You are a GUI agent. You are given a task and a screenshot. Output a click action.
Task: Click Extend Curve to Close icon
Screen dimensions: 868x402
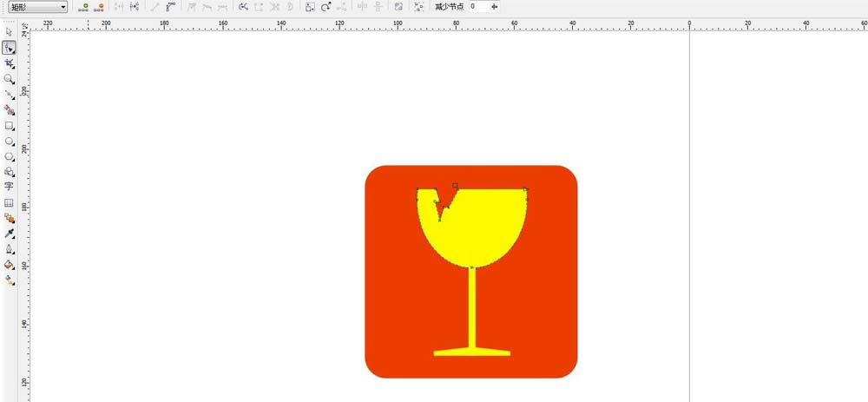(x=259, y=7)
